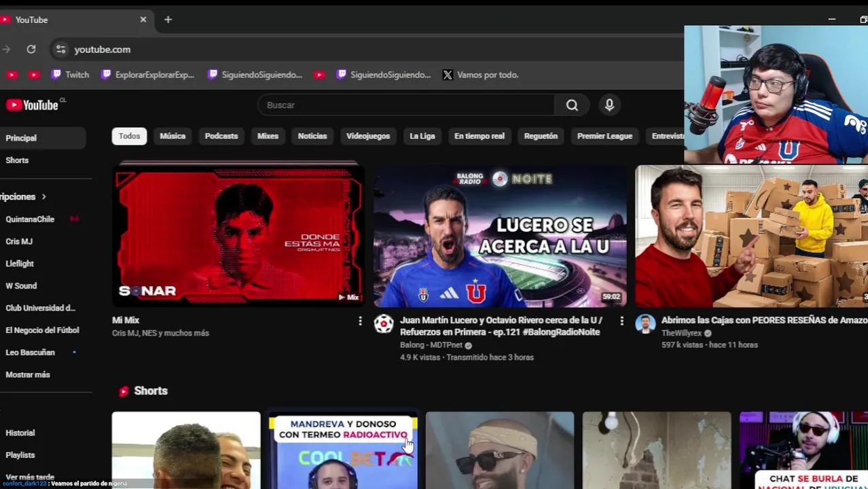Play Short Chat se burla de Nacional

pyautogui.click(x=803, y=450)
